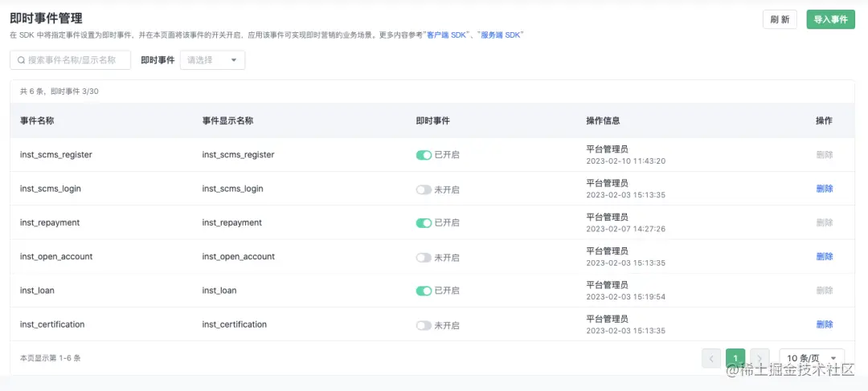The width and height of the screenshot is (868, 391).
Task: Delete the inst_certification event
Action: (825, 324)
